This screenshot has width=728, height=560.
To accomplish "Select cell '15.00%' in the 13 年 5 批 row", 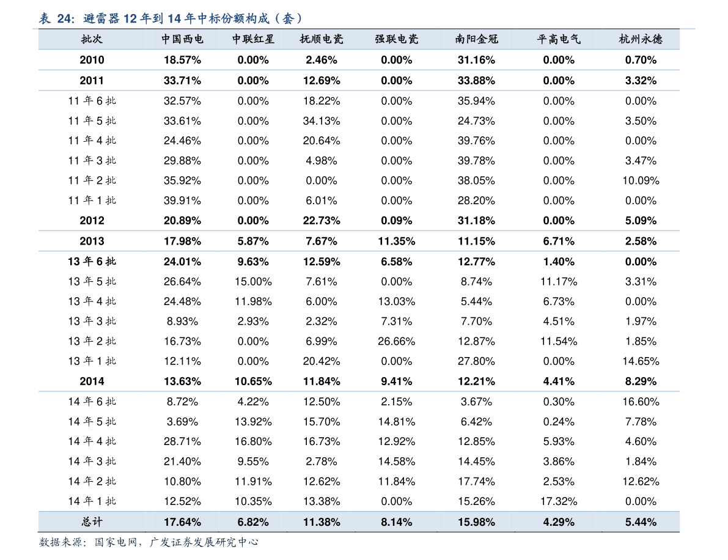I will [x=253, y=281].
